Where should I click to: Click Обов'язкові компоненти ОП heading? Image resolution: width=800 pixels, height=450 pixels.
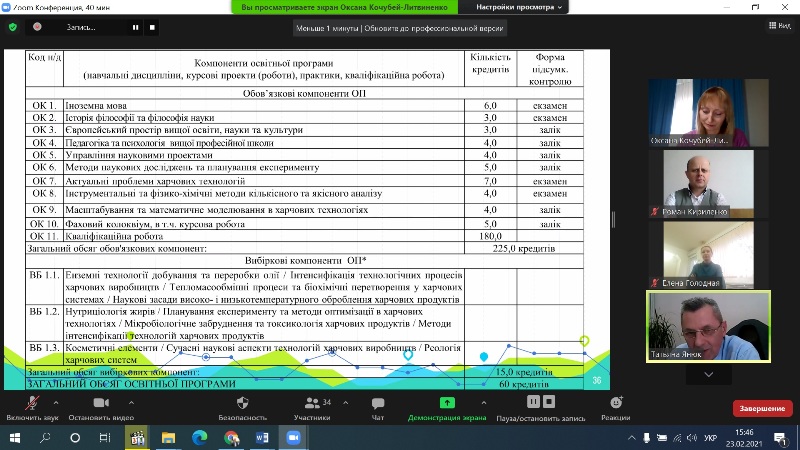tap(305, 93)
